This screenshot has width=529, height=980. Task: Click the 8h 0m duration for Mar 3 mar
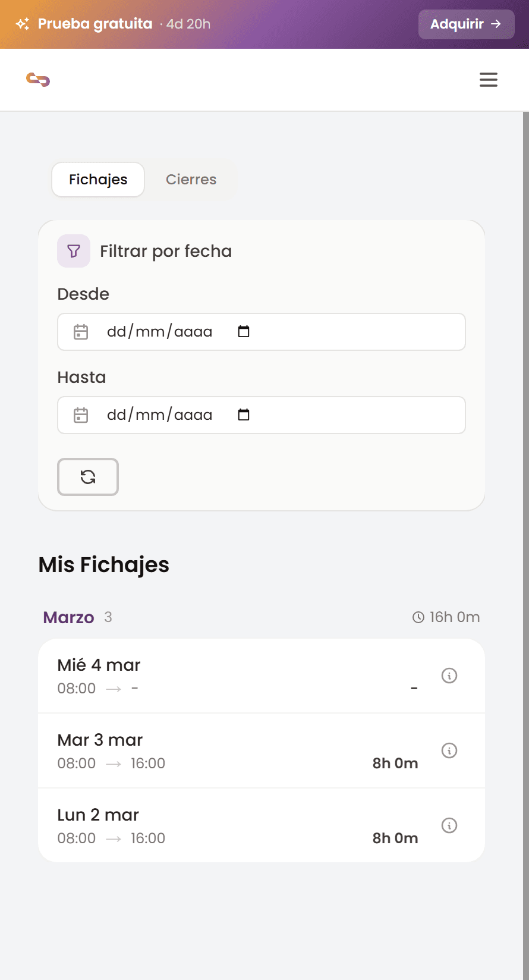[395, 763]
